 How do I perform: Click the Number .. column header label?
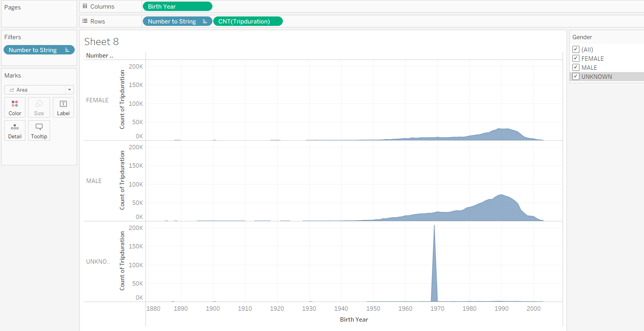[99, 56]
